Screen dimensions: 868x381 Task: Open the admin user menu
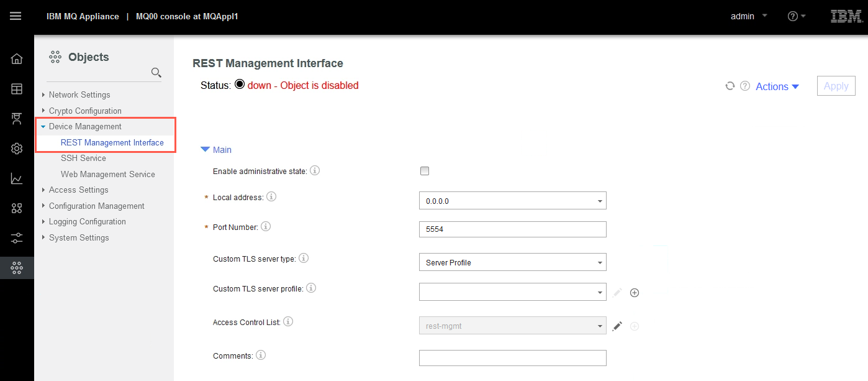click(749, 17)
